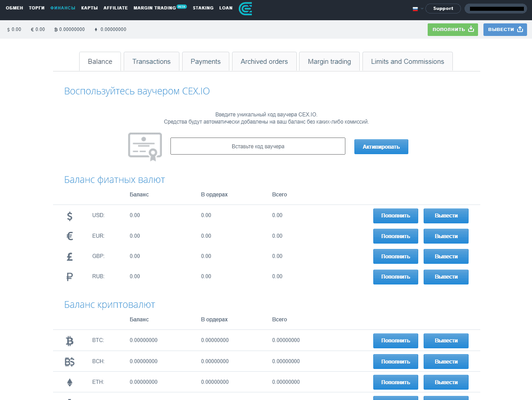Screen dimensions: 532x400
Task: Click Вывести in the GBP row
Action: pos(446,257)
